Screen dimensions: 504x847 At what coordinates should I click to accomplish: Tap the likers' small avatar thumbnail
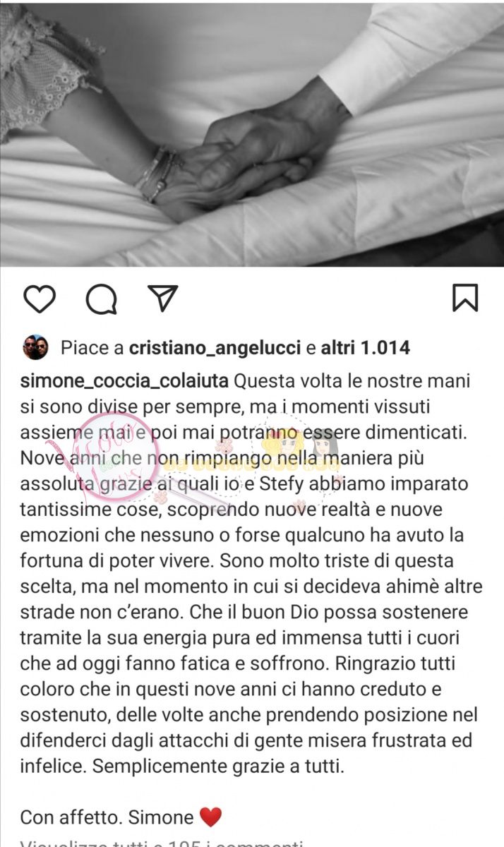point(35,347)
